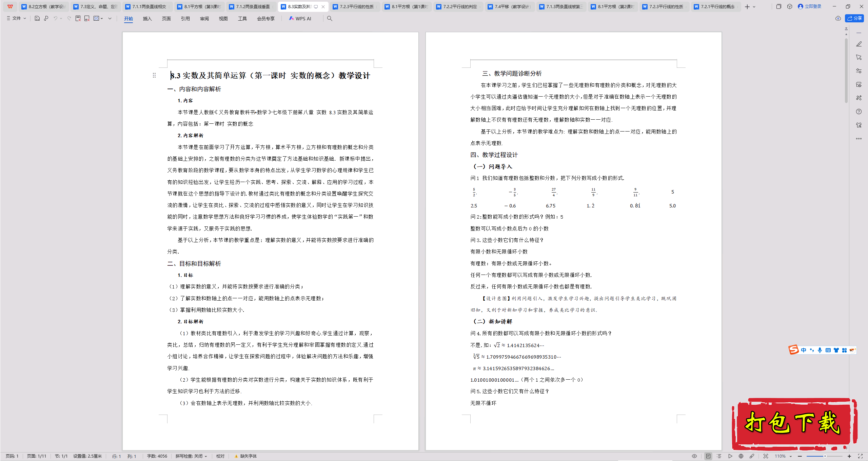
Task: Click the reading play-mode icon in status bar
Action: (x=730, y=456)
